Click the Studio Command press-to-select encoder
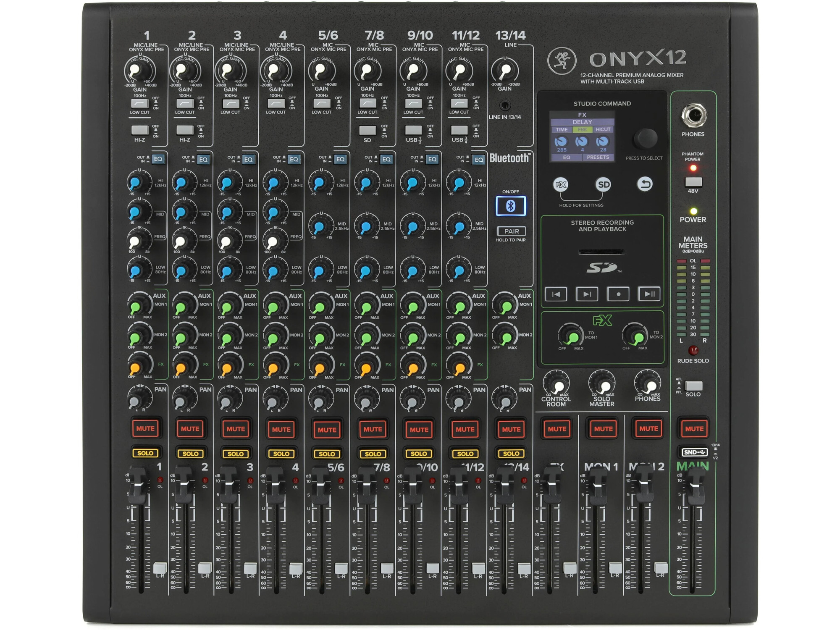 [x=645, y=138]
